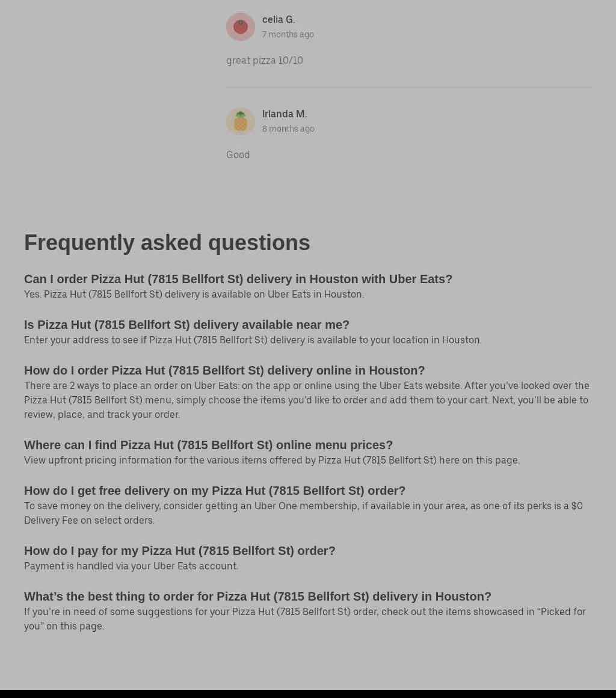Click the 'Good' review text
616x698 pixels.
tap(238, 155)
